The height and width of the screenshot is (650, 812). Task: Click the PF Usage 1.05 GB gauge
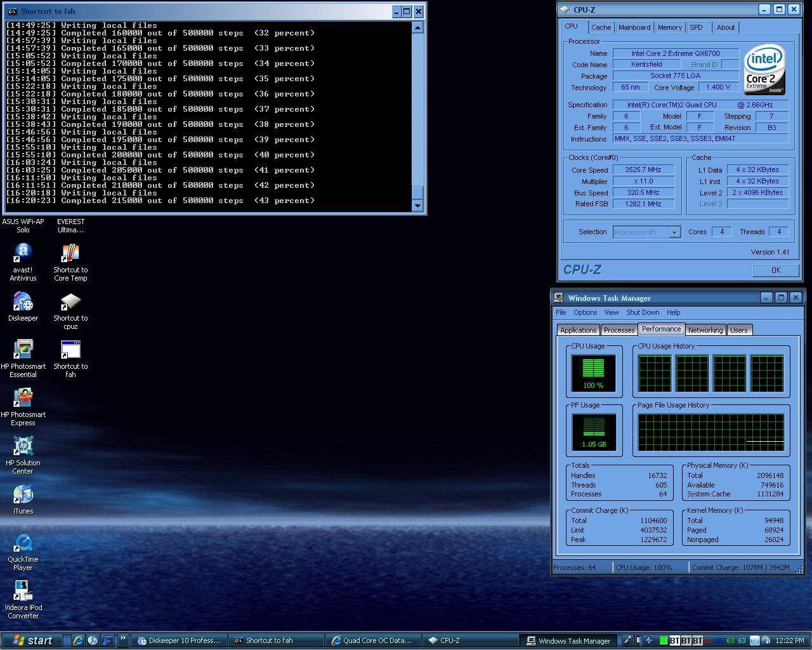pyautogui.click(x=594, y=432)
